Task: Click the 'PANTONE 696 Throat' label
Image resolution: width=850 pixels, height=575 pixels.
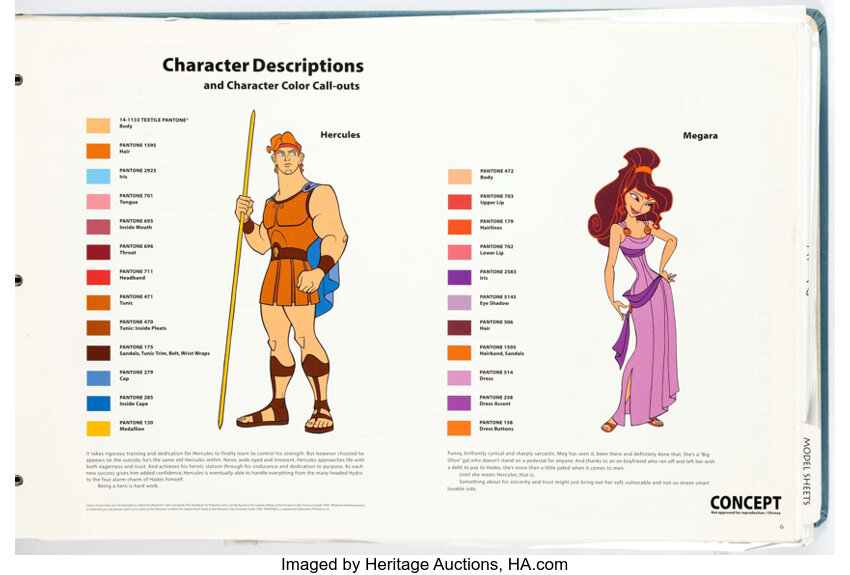Action: [x=136, y=249]
